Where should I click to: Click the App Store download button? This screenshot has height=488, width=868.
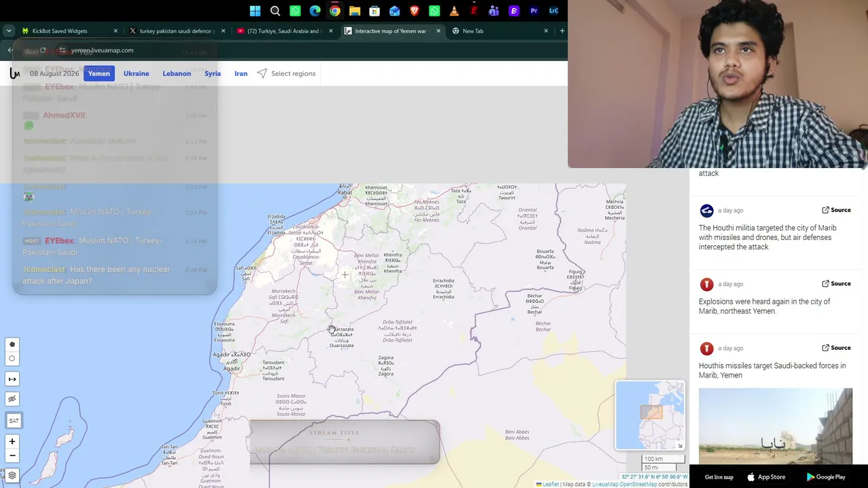[x=766, y=477]
